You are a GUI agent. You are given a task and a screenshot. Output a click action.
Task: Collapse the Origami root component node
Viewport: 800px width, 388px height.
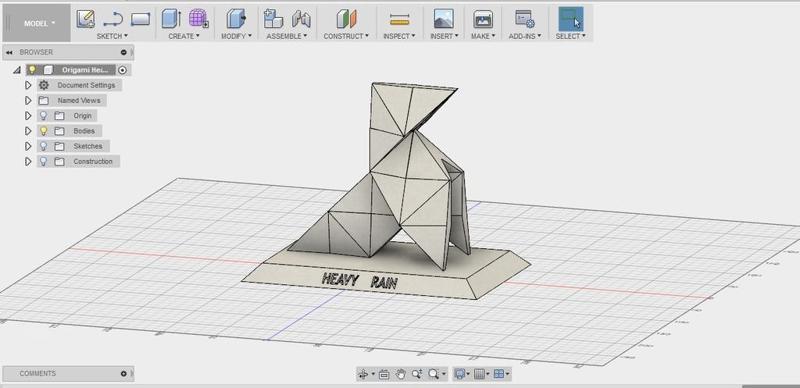point(17,70)
